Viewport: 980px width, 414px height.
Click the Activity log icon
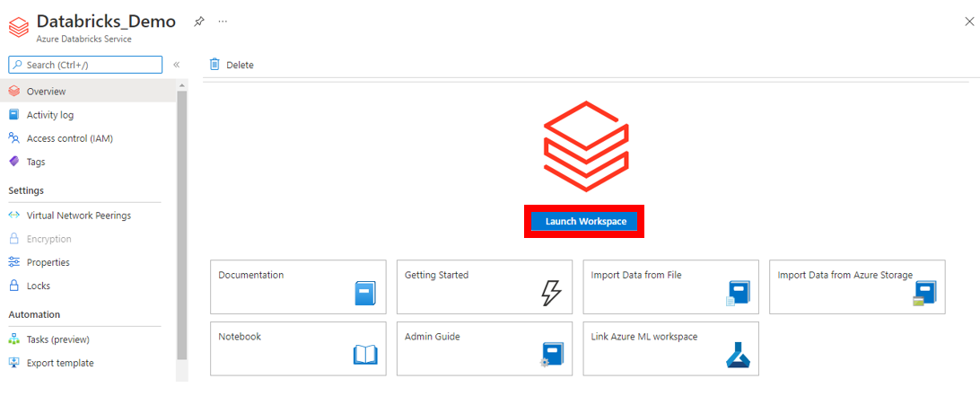click(x=13, y=115)
